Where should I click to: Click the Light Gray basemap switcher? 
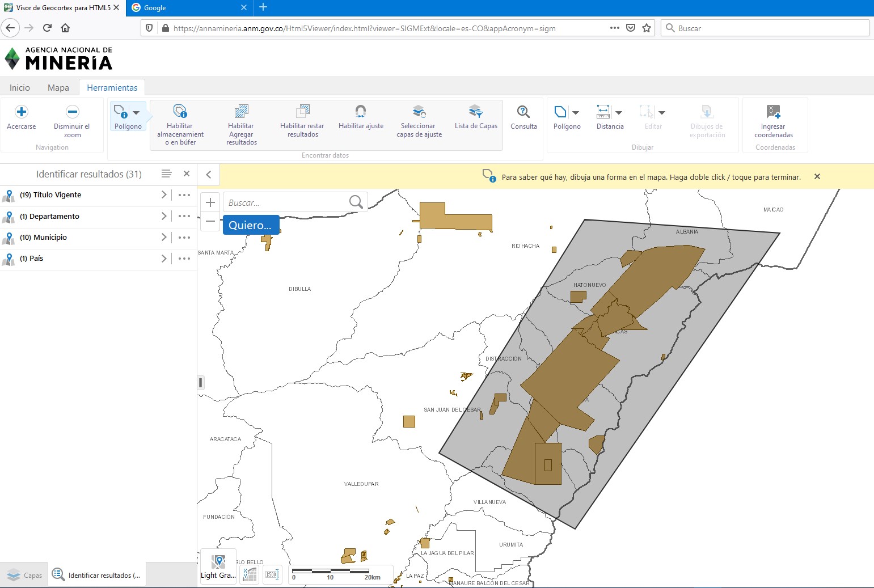coord(218,566)
